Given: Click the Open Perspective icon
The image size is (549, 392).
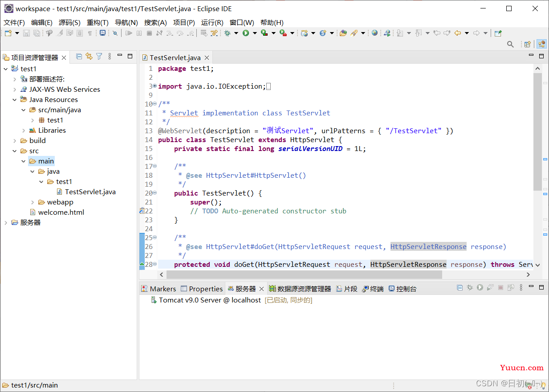Looking at the screenshot, I should [x=527, y=44].
